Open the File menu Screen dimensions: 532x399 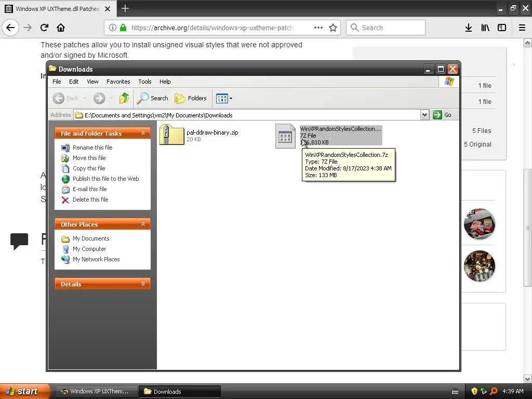point(57,82)
